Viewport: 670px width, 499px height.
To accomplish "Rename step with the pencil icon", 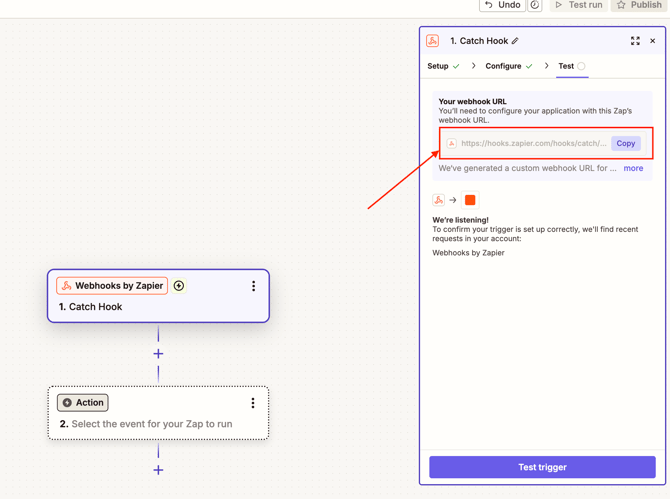I will tap(515, 41).
